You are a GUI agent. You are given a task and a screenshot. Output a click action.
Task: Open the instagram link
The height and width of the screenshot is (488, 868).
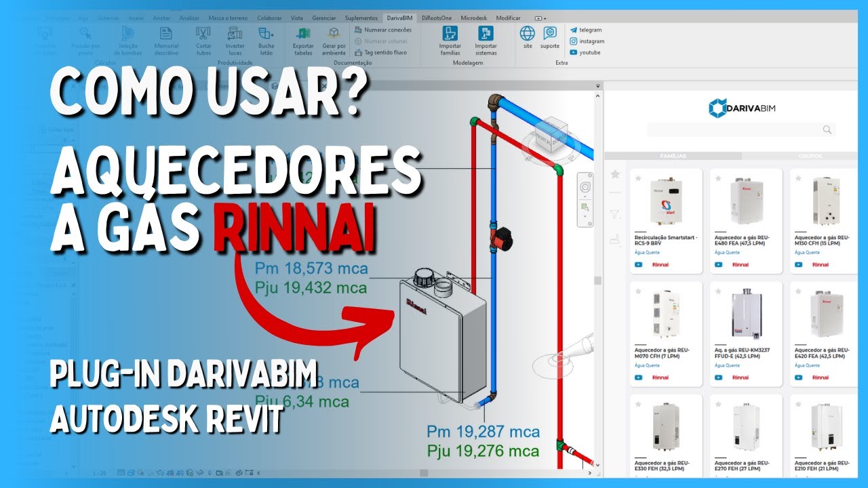click(587, 41)
